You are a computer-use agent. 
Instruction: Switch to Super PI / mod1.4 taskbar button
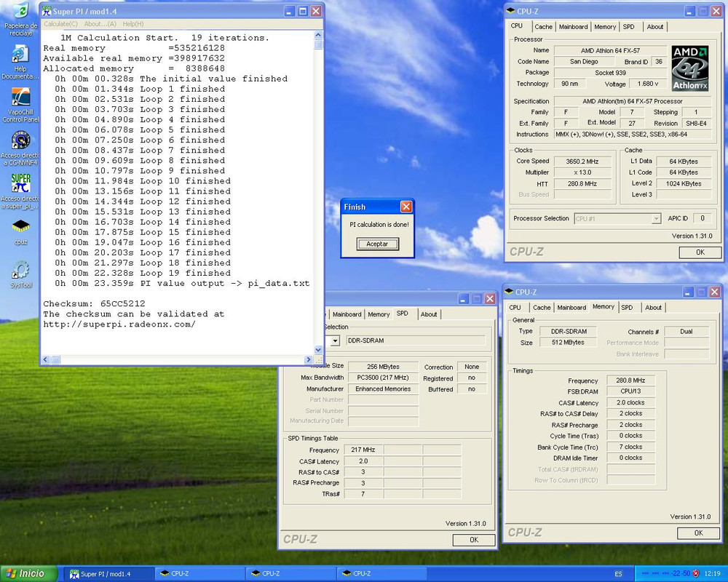[x=108, y=574]
